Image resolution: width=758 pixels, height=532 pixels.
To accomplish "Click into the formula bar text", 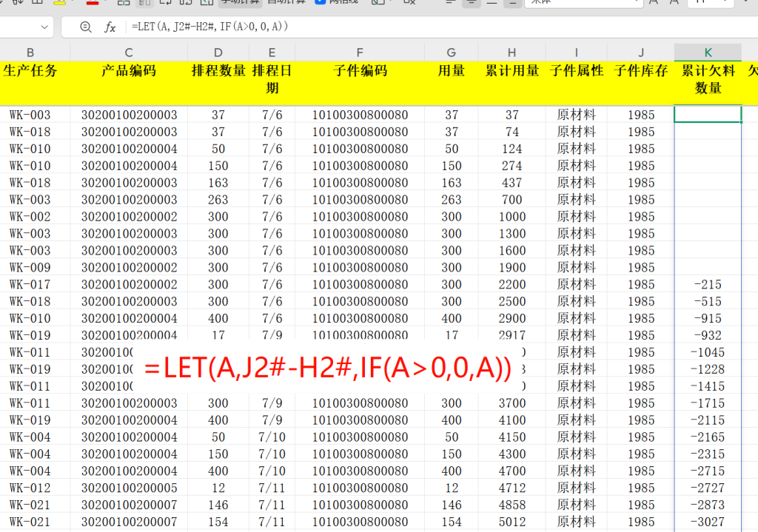I will pos(209,27).
